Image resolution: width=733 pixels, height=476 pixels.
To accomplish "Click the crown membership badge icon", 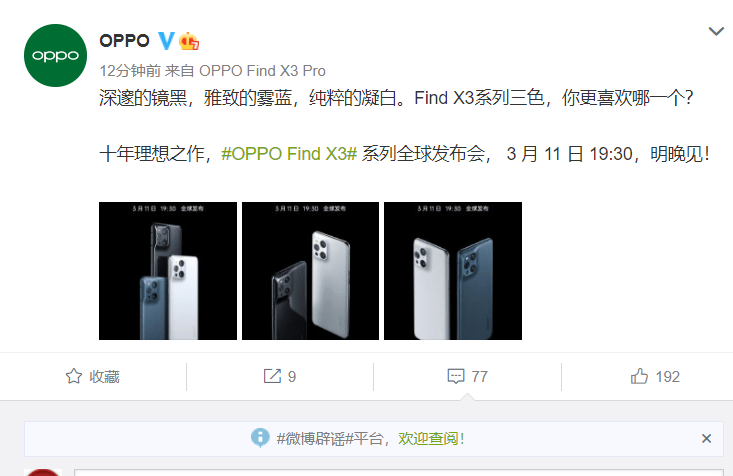I will (x=189, y=41).
